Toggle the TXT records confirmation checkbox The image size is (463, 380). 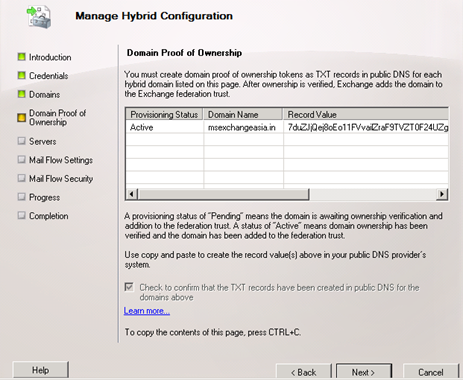pyautogui.click(x=129, y=287)
